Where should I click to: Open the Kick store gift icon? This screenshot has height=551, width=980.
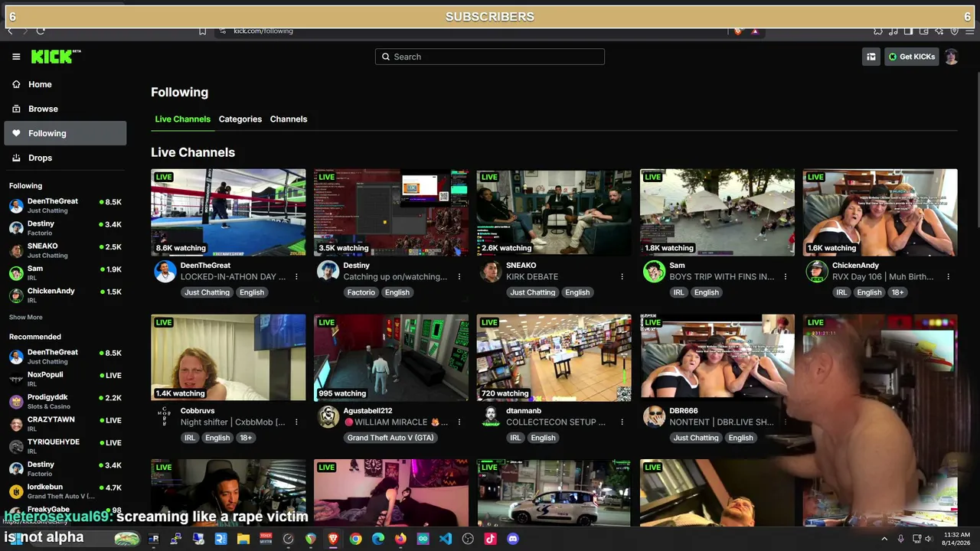point(871,57)
